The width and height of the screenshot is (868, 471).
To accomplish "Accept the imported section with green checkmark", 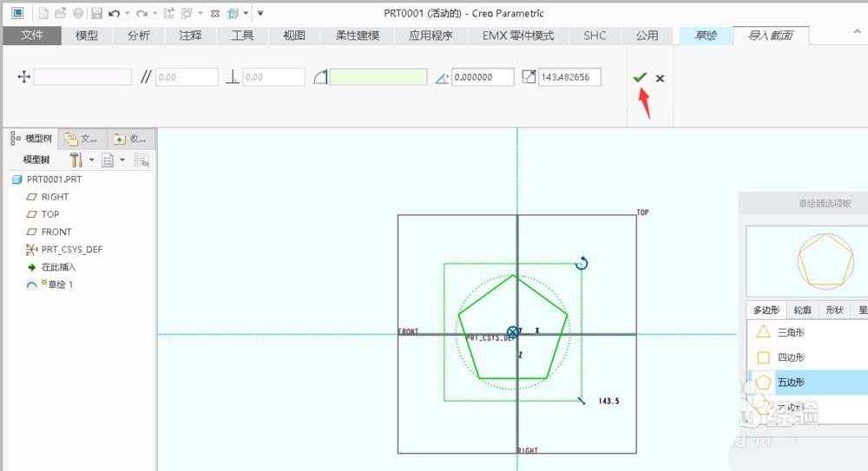I will [x=640, y=77].
